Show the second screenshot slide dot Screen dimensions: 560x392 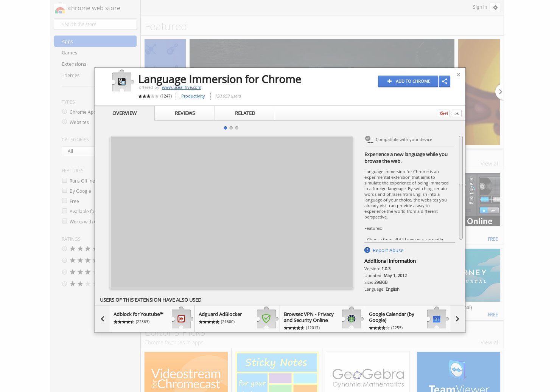tap(231, 128)
